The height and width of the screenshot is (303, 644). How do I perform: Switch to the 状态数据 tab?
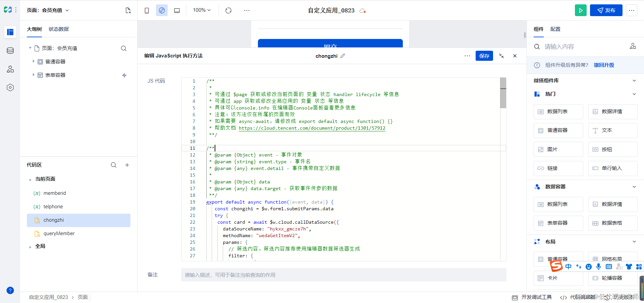click(x=59, y=29)
